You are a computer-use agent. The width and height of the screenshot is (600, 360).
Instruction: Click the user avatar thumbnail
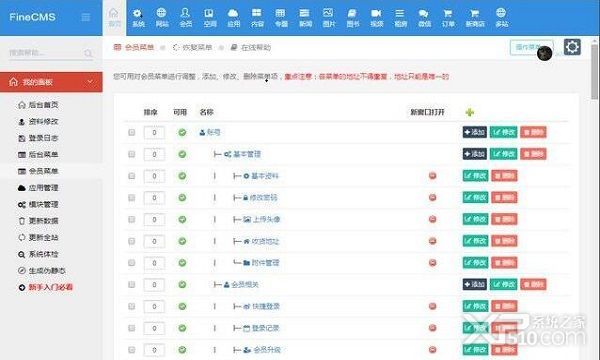coord(544,53)
